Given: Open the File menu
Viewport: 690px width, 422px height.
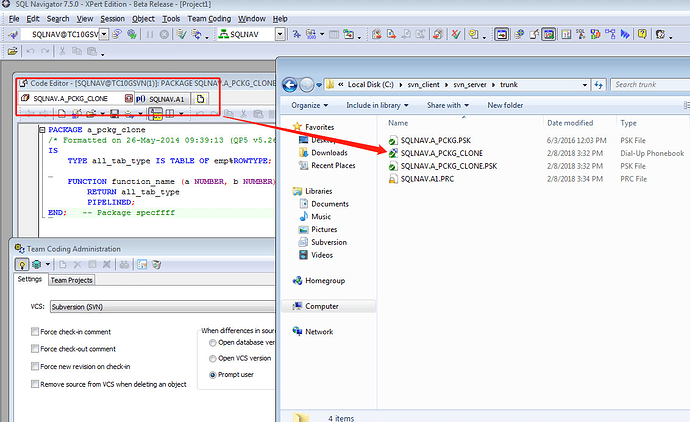Looking at the screenshot, I should coord(14,19).
